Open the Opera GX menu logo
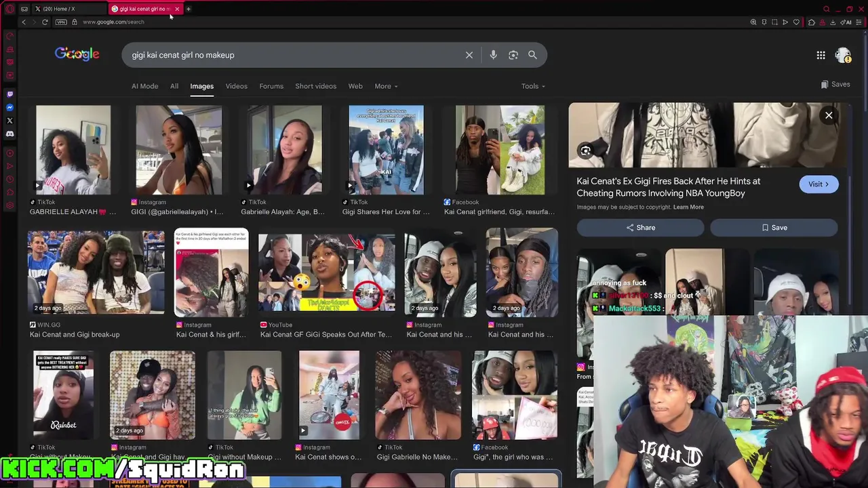The height and width of the screenshot is (488, 868). (9, 9)
